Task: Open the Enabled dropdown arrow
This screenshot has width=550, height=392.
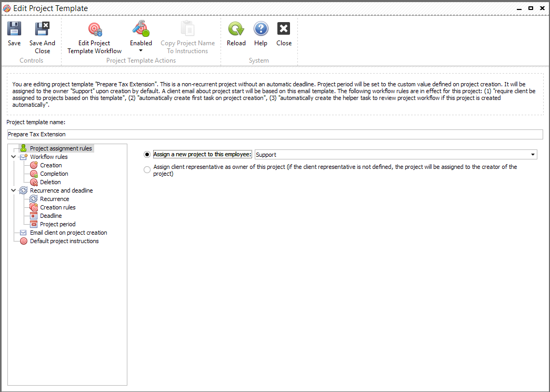Action: (141, 51)
